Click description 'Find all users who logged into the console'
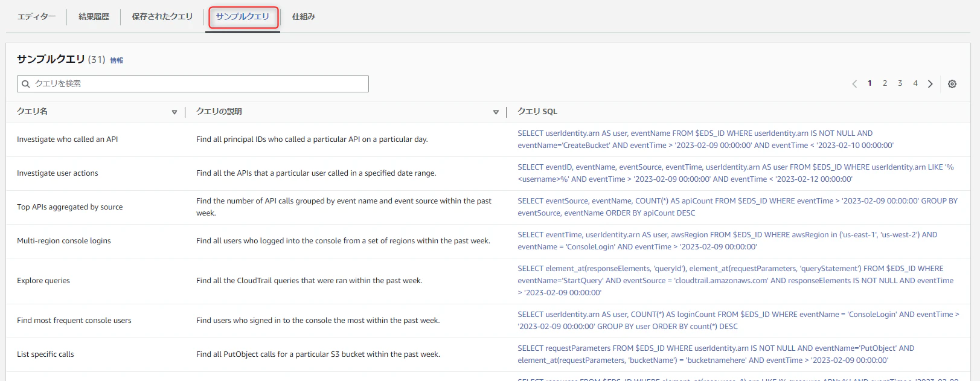The image size is (980, 381). tap(343, 241)
